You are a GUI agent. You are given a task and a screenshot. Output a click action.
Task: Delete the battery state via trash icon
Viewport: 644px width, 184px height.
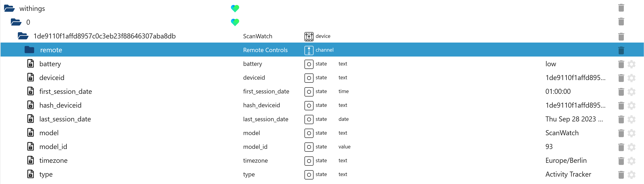point(621,64)
